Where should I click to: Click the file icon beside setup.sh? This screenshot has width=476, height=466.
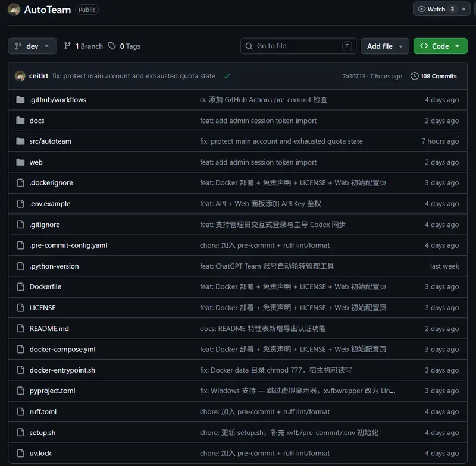(x=21, y=433)
